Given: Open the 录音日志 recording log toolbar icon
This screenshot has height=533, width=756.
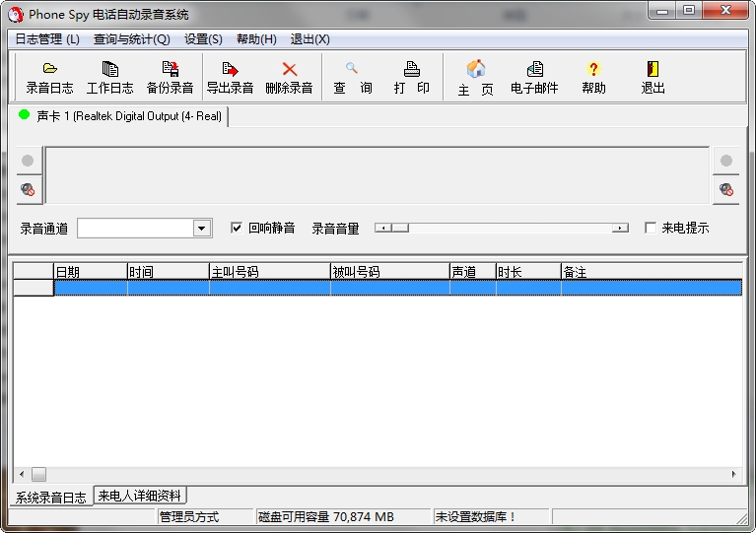Looking at the screenshot, I should pyautogui.click(x=49, y=77).
